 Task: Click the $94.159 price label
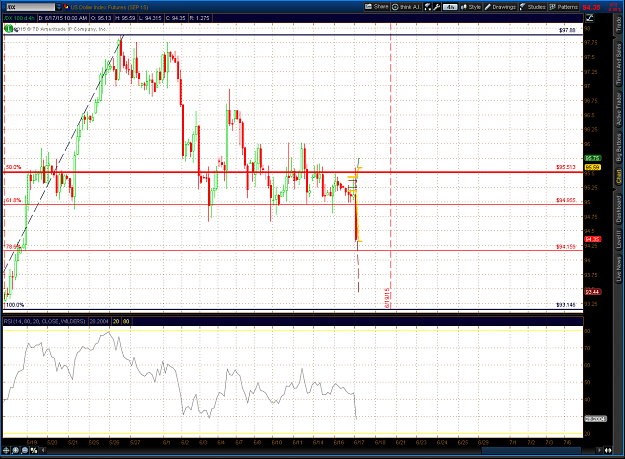pos(566,247)
